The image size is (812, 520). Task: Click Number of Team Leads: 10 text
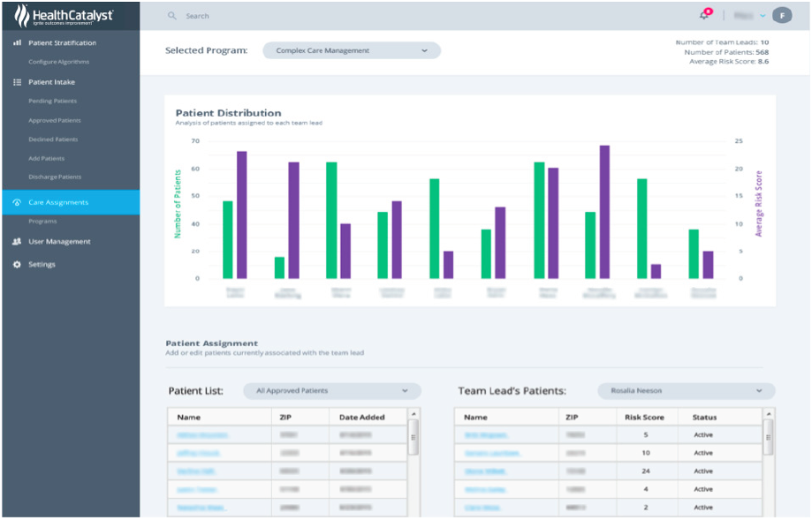[722, 42]
